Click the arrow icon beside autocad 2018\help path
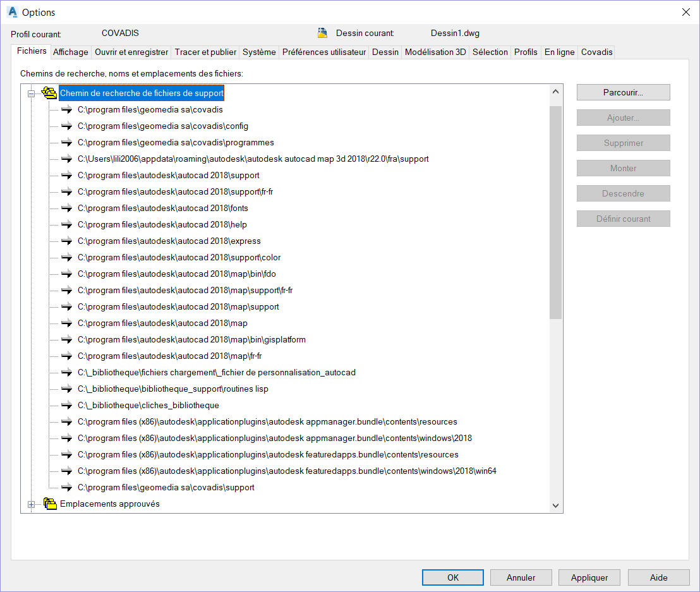This screenshot has width=700, height=592. [67, 224]
